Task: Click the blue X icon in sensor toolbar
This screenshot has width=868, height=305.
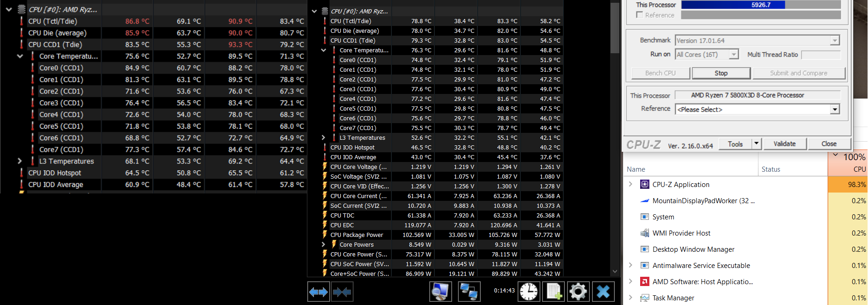Action: (x=603, y=292)
